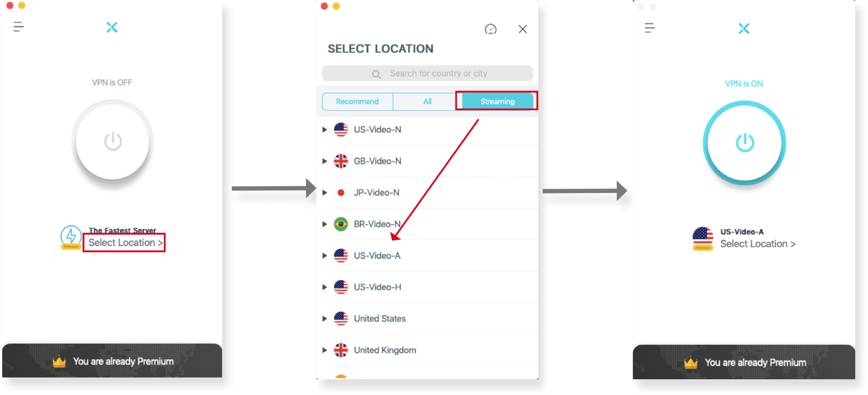
Task: Click the Japan flag for JP-Video-N
Action: point(341,193)
